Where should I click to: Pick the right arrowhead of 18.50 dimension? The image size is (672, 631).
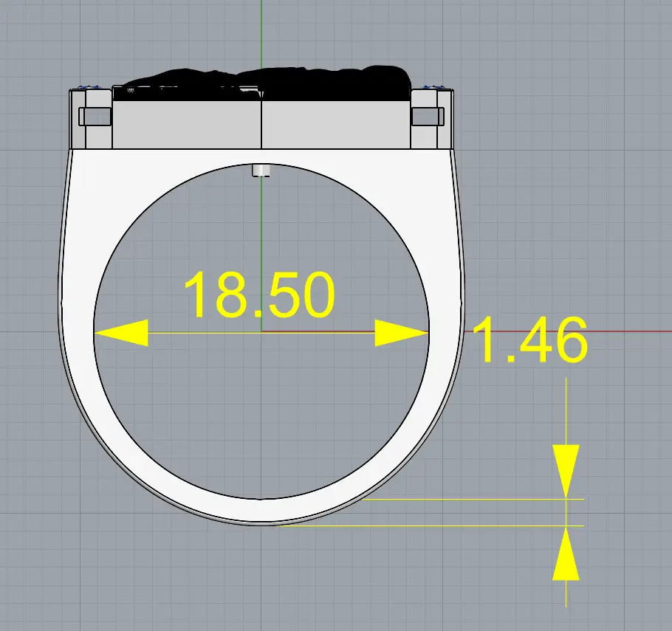[x=402, y=333]
